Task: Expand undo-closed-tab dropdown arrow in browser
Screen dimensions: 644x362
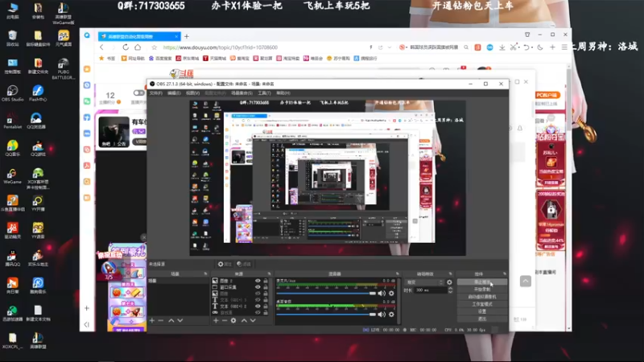Action: (x=532, y=47)
